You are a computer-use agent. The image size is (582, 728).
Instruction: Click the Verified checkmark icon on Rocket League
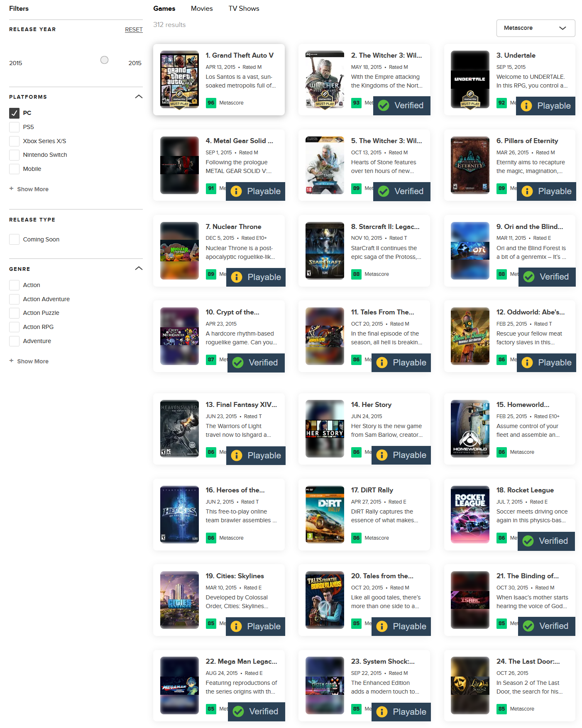click(528, 541)
